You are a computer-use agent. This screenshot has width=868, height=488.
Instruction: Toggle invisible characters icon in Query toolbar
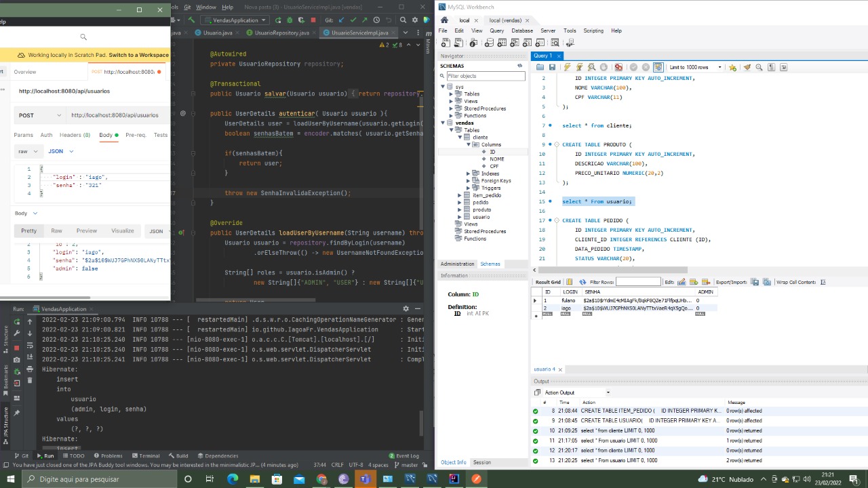[x=772, y=67]
